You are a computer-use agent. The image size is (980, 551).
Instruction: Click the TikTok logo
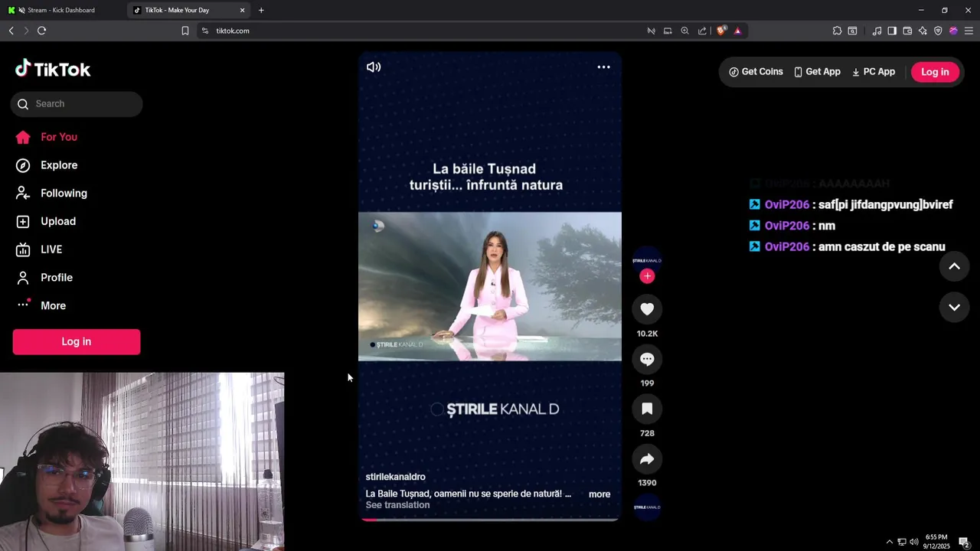[53, 69]
